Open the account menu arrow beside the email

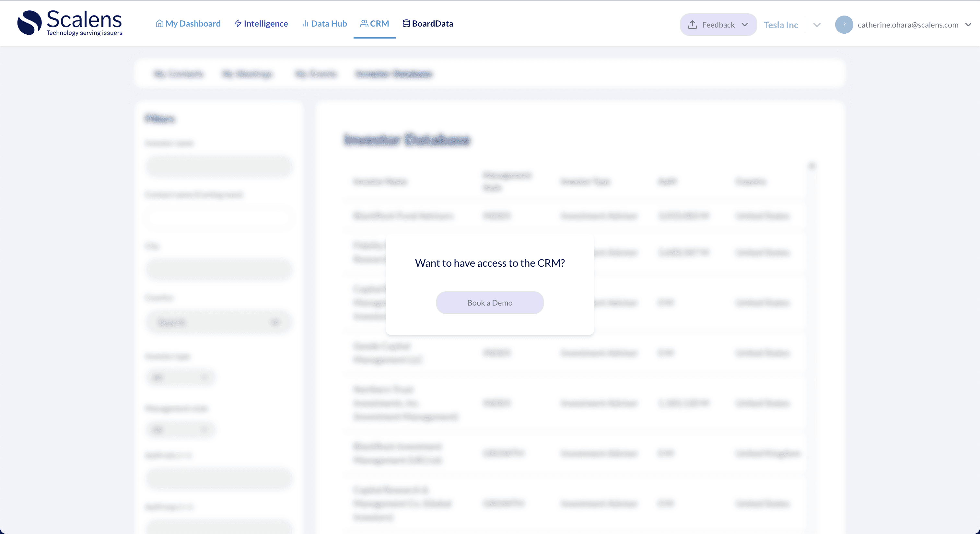point(968,25)
